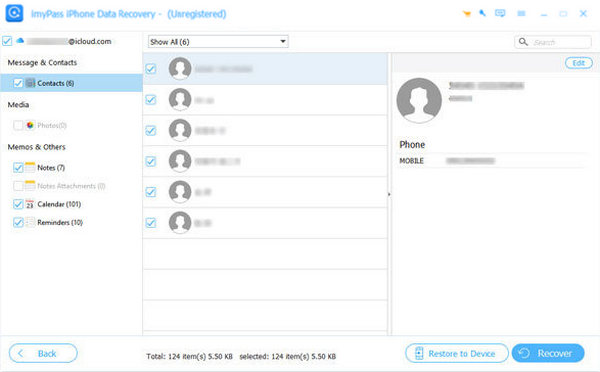Viewport: 600px width, 372px height.
Task: Open the shopping cart purchase icon
Action: (466, 14)
